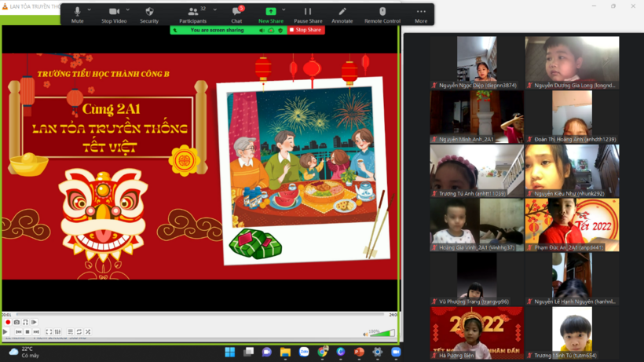Open the 22°C weather widget
Screen dimensions: 644x362
pyautogui.click(x=24, y=352)
